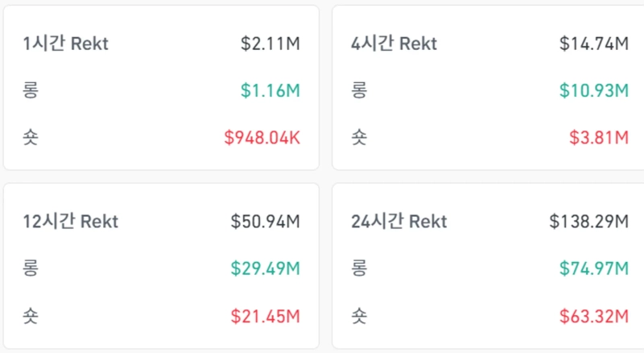Click the 롱 label in 24시간 card
This screenshot has width=644, height=353.
click(359, 268)
